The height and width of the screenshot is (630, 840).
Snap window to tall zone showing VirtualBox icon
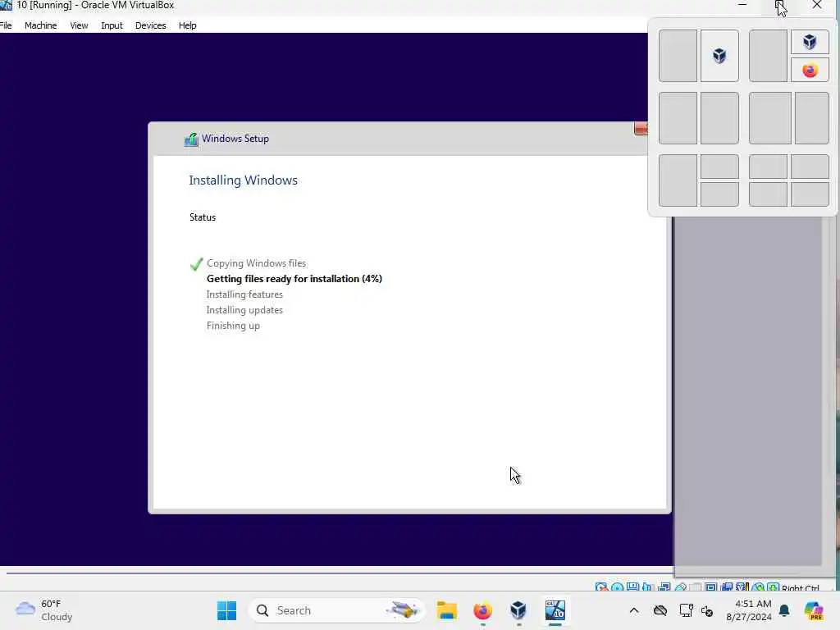[719, 56]
